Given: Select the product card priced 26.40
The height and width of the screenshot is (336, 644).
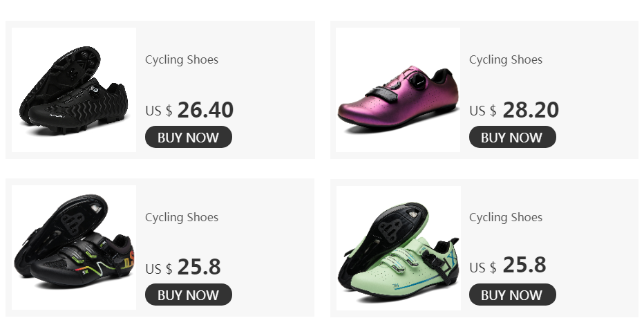Looking at the screenshot, I should (160, 90).
